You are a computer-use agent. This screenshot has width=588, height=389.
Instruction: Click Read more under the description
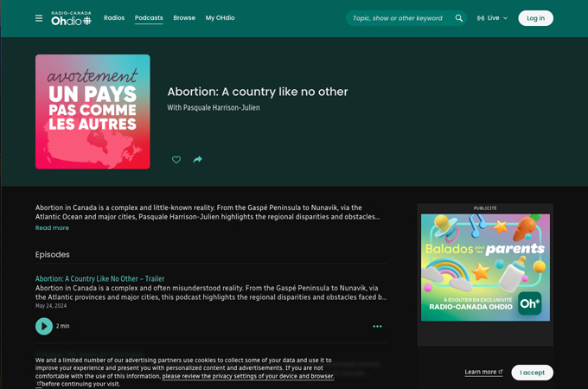point(52,228)
